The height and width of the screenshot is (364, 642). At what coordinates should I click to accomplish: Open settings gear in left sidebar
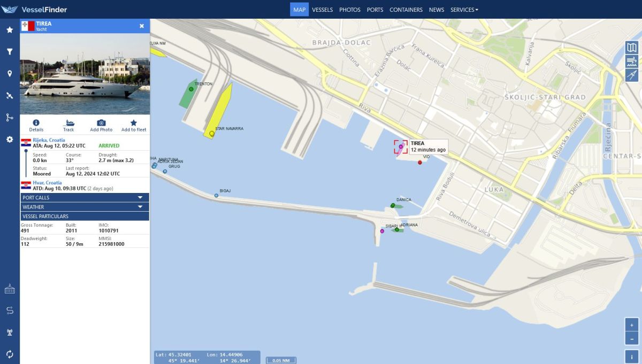click(10, 140)
